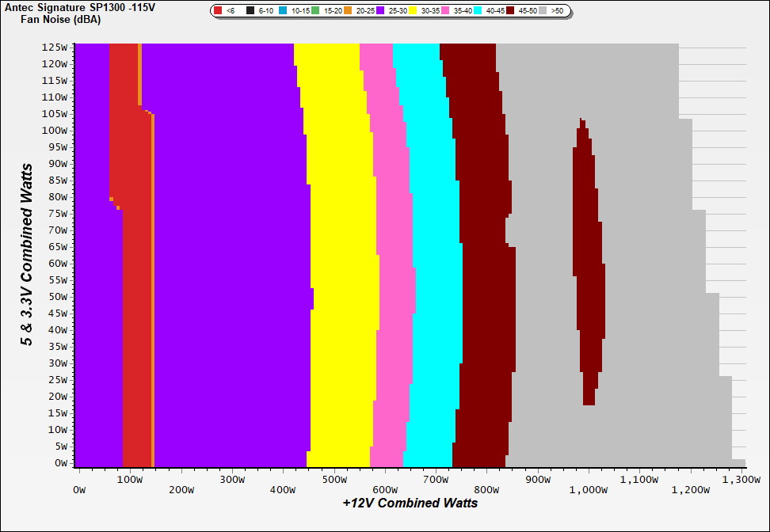Viewport: 770px width, 532px height.
Task: Pick the dark red 45-50 legend swatch
Action: [x=511, y=11]
